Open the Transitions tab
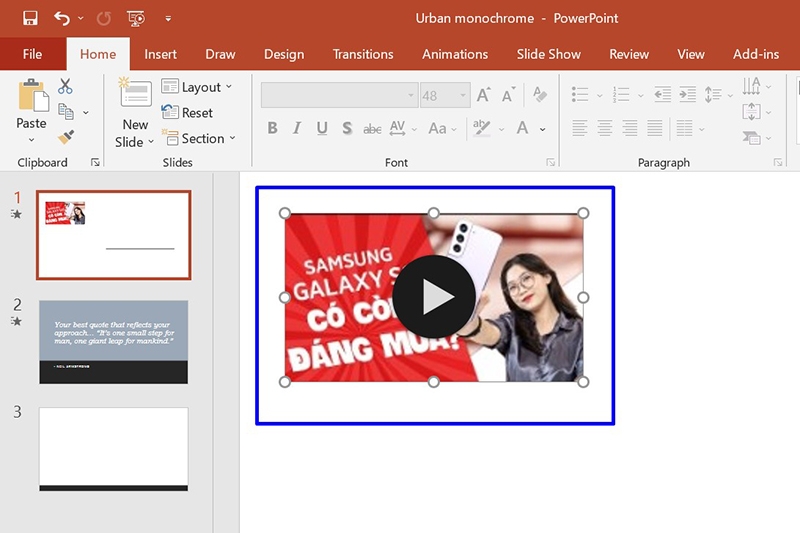 coord(363,54)
